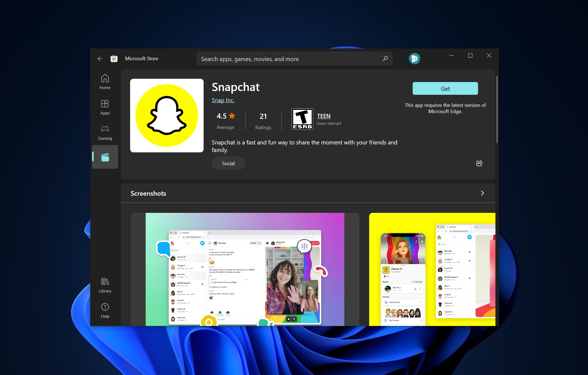Select the Social category tag
This screenshot has height=375, width=588.
click(228, 164)
